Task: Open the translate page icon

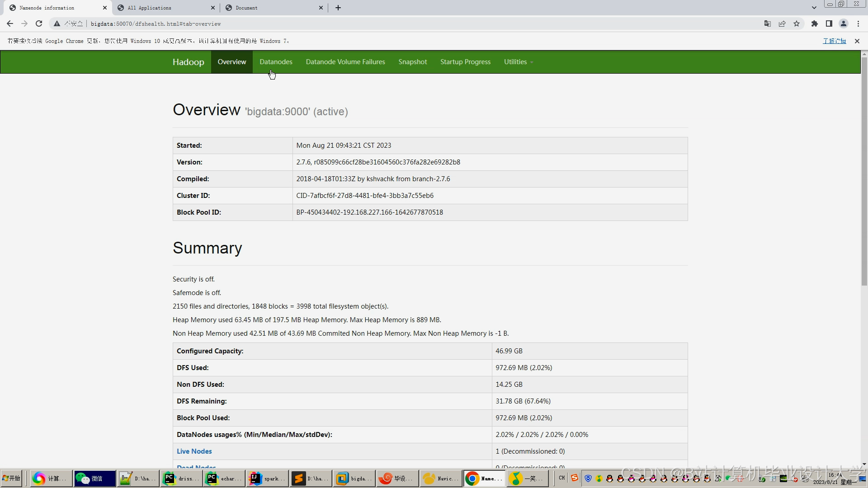Action: coord(767,23)
